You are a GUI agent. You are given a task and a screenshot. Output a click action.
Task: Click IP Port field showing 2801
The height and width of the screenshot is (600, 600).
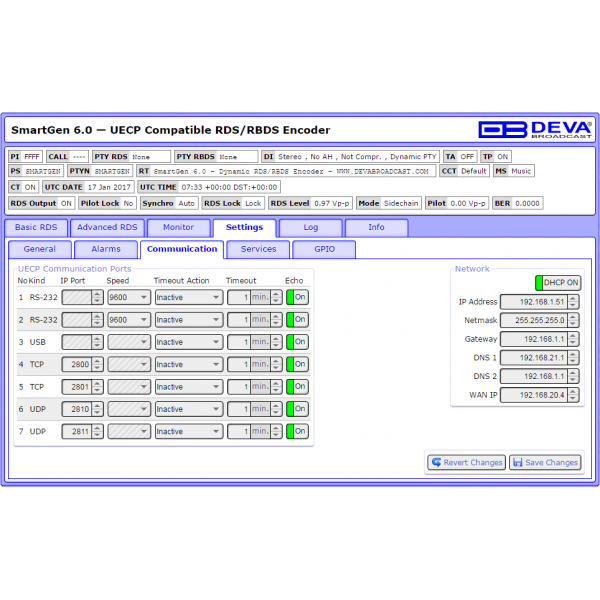pyautogui.click(x=77, y=386)
